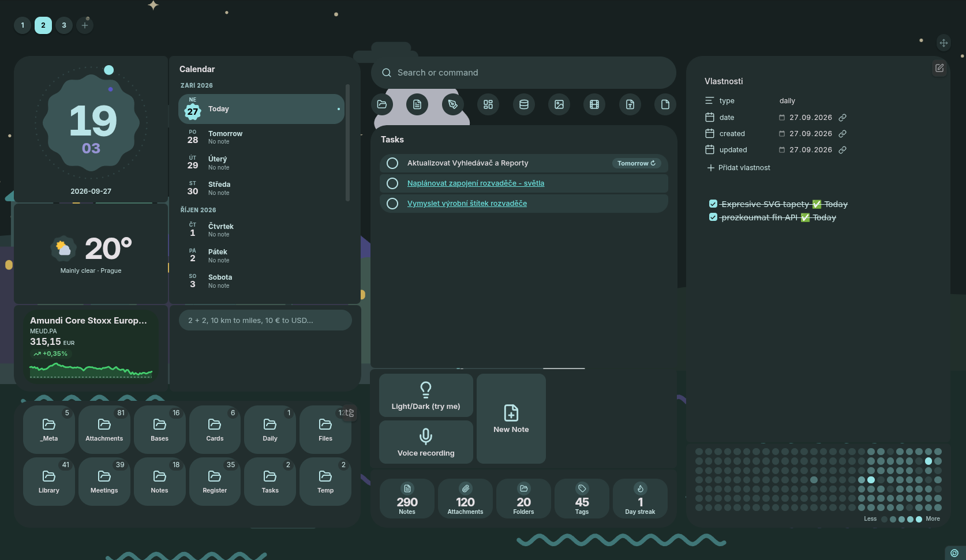The height and width of the screenshot is (560, 966).
Task: Click link icon next to created property
Action: tap(843, 134)
